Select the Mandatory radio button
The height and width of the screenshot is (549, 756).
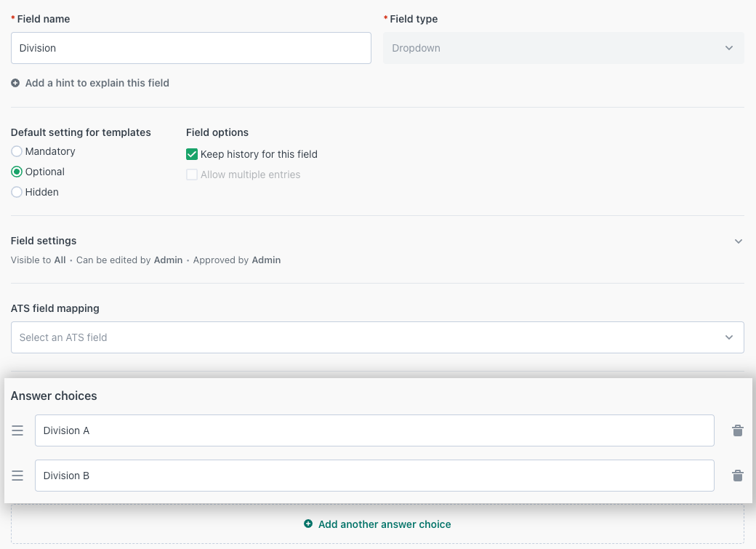coord(17,151)
